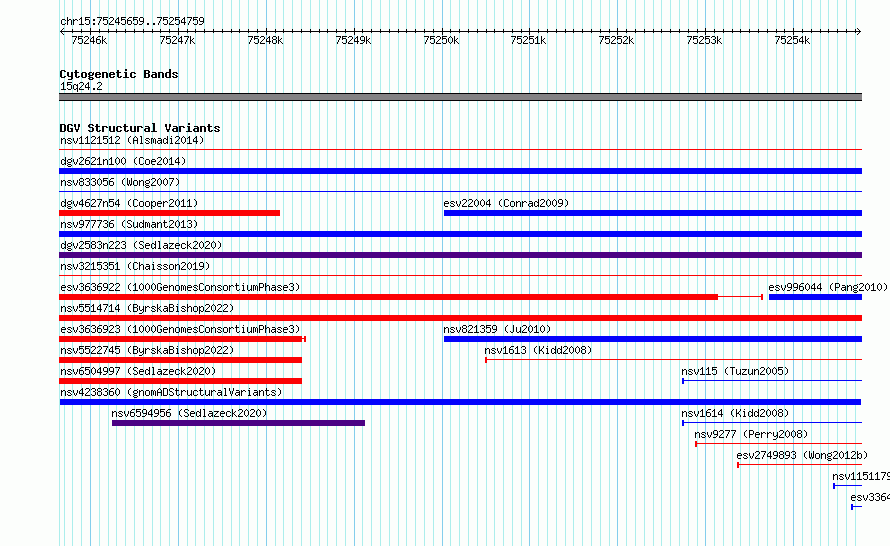
Task: Select the esv996044 (Pang2010) blue bar
Action: click(815, 297)
